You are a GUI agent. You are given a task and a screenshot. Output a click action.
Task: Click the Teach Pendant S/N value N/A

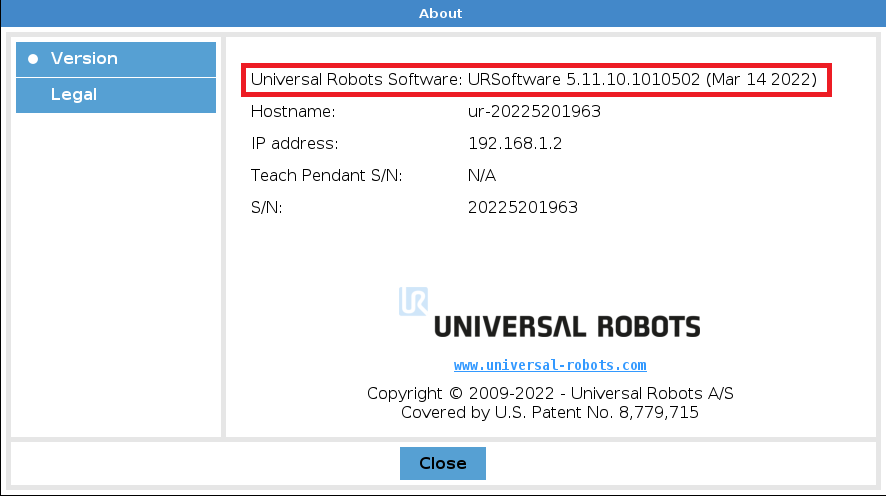point(481,176)
